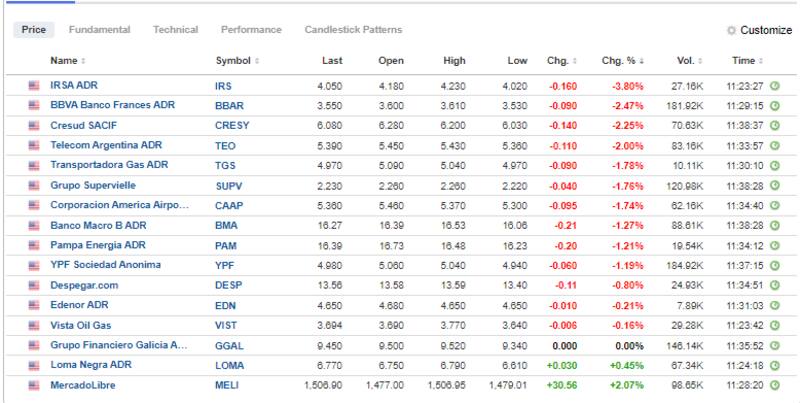The height and width of the screenshot is (403, 800).
Task: Click the clock icon in YPF row
Action: [x=774, y=265]
